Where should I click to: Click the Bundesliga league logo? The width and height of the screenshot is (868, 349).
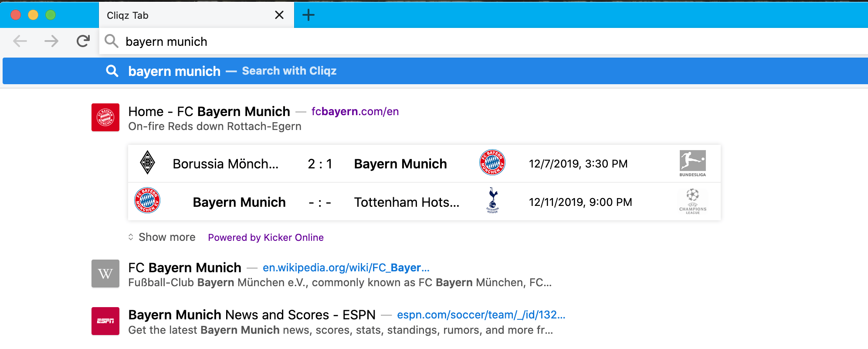click(692, 164)
